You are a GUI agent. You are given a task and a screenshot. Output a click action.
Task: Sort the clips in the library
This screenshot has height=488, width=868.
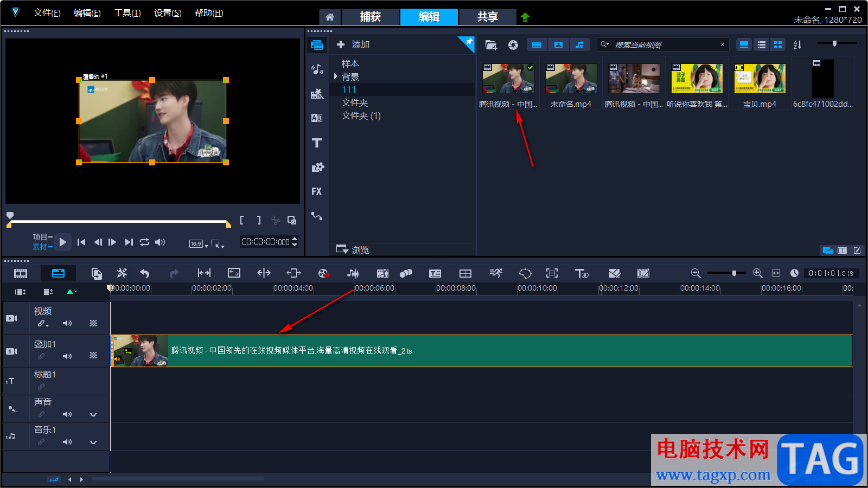(x=797, y=45)
